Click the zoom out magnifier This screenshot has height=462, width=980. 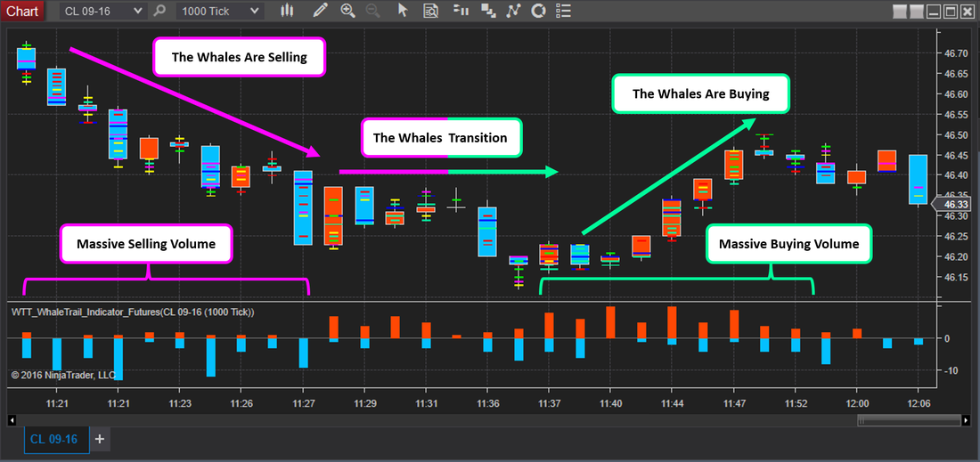click(x=372, y=11)
